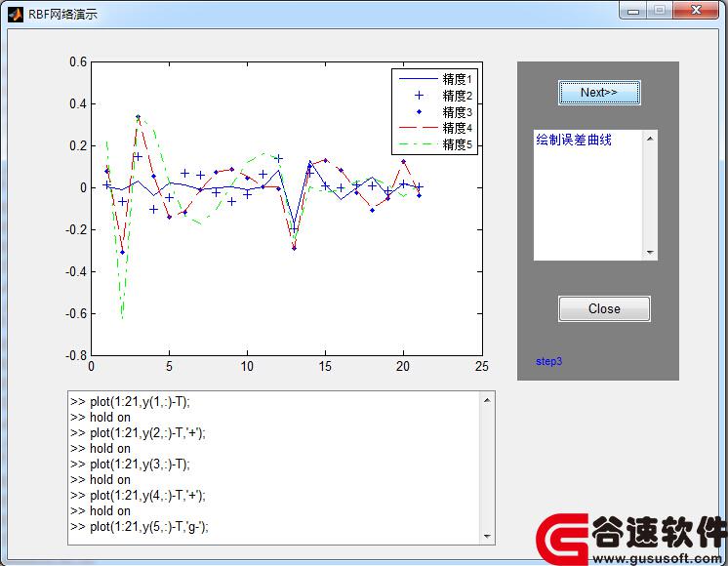Select line plot(1:21,y(1,:)-T);
The image size is (728, 566).
pos(131,402)
